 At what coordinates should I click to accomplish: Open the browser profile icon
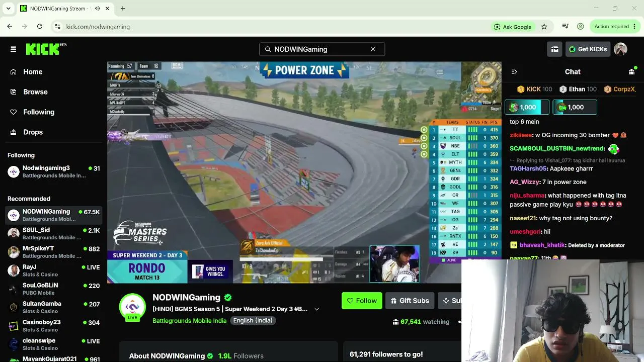[581, 27]
